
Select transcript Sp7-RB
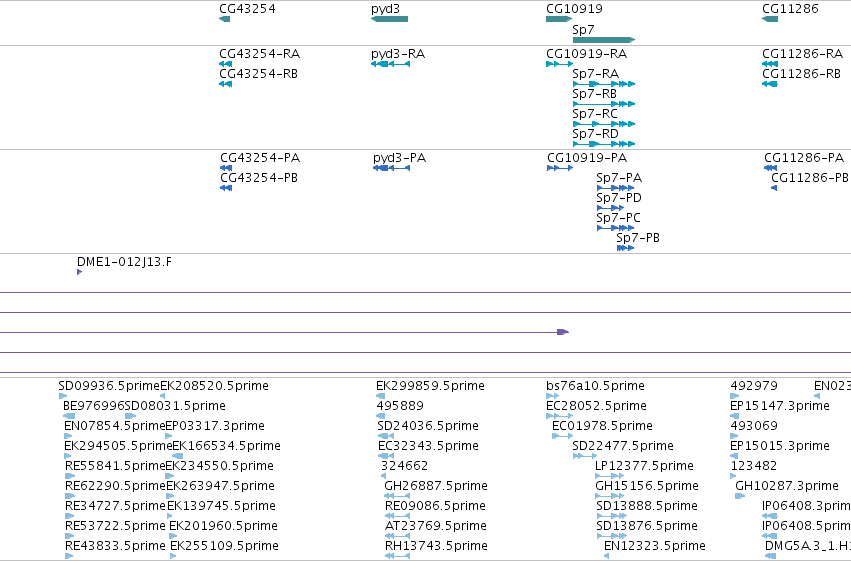tap(604, 104)
